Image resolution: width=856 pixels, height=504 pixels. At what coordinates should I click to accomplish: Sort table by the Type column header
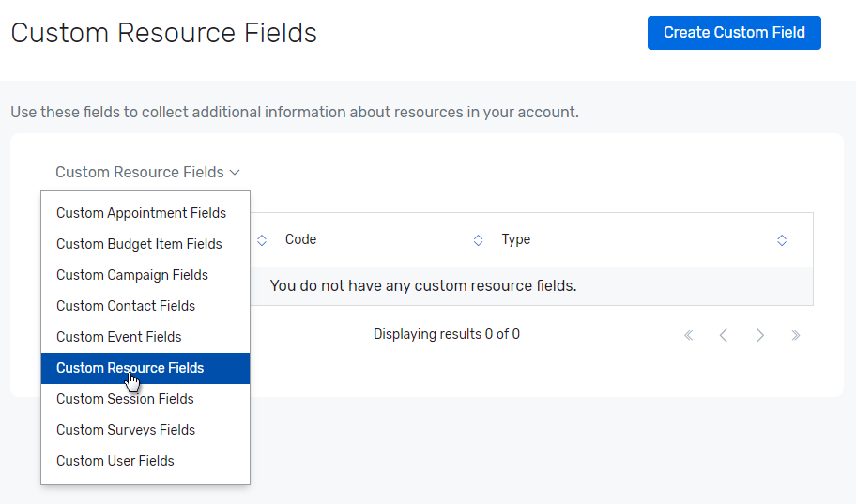pos(516,239)
